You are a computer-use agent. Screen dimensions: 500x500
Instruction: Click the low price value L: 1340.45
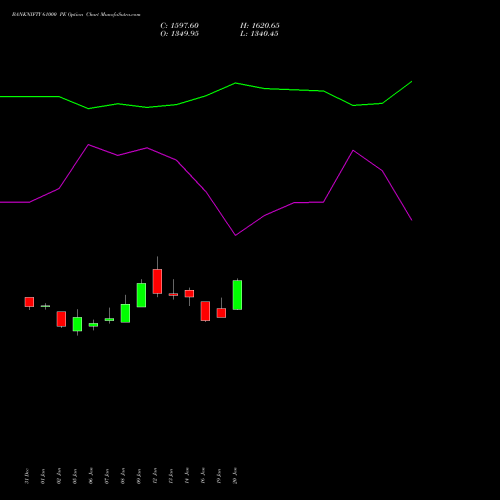coord(259,34)
